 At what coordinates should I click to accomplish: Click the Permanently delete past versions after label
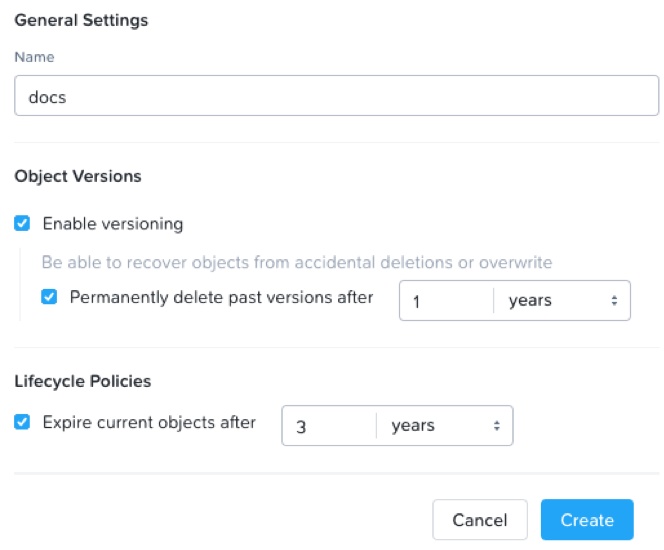[221, 297]
